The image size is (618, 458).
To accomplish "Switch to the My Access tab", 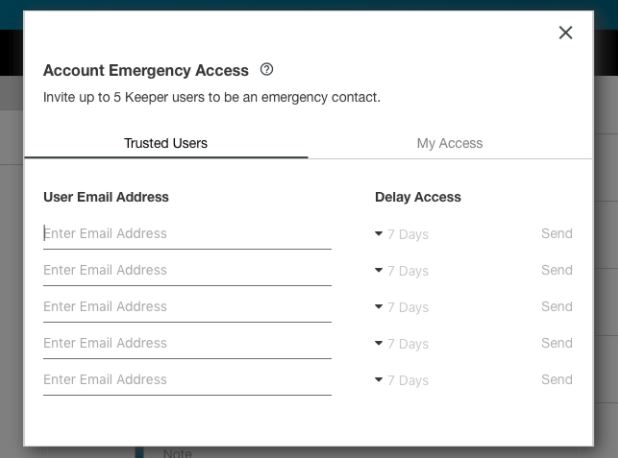I will coord(449,143).
